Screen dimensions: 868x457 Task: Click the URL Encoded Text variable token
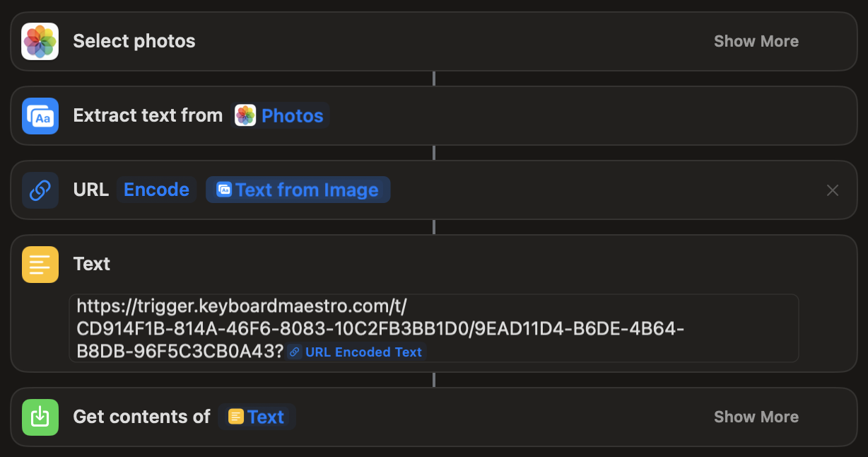[356, 352]
